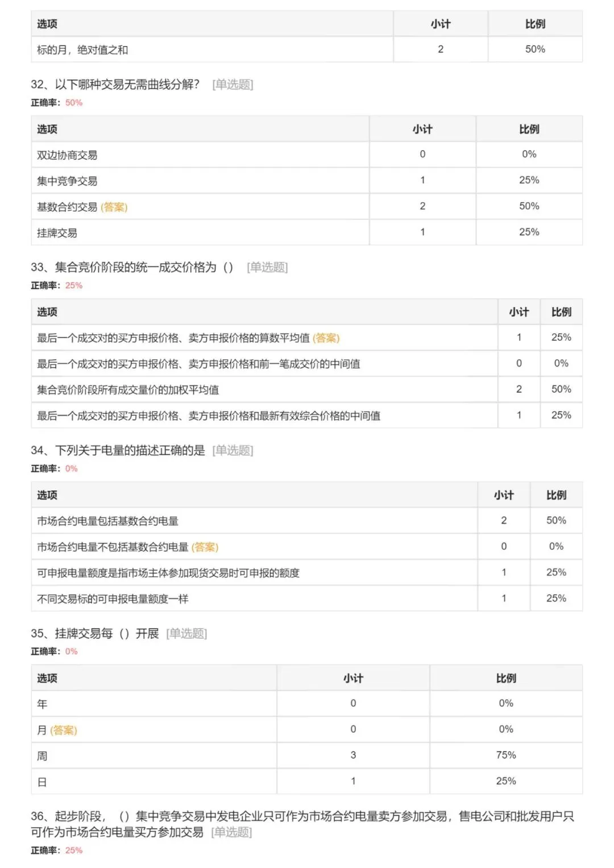Click question 34 title about 电量的描述
This screenshot has height=868, width=614.
[x=118, y=450]
